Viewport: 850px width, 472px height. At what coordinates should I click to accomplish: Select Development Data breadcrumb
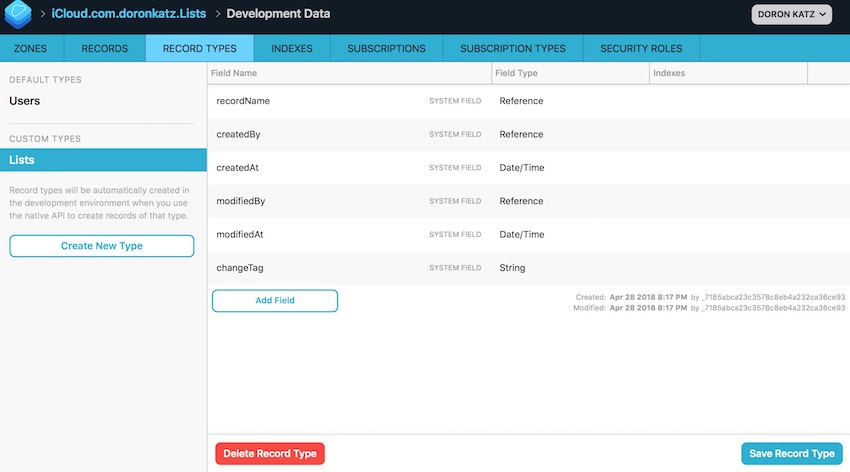[278, 14]
